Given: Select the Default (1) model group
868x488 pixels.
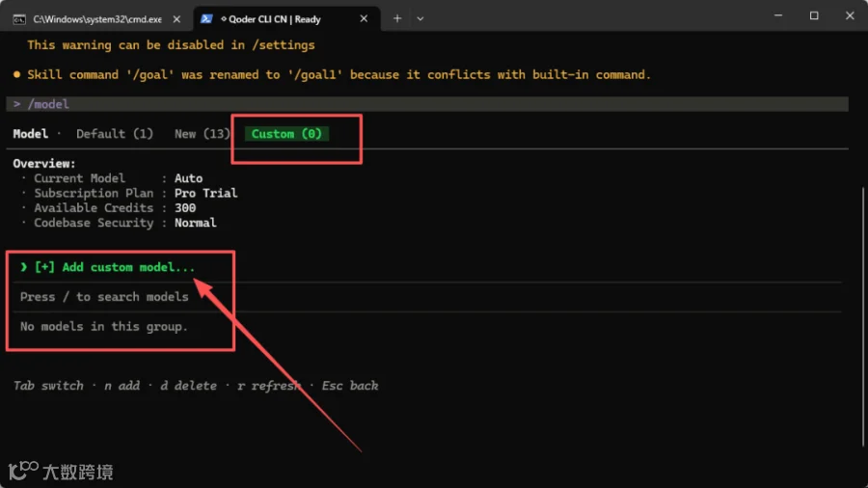Looking at the screenshot, I should coord(115,134).
